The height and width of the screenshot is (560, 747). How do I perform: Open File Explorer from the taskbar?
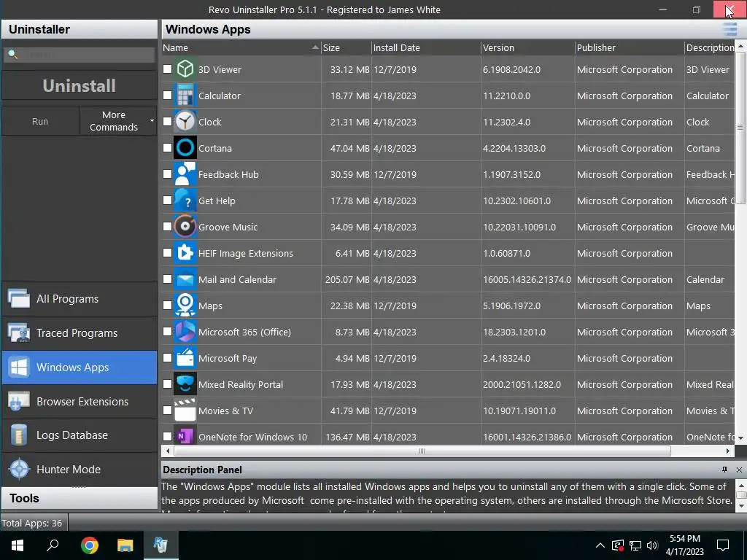[125, 545]
